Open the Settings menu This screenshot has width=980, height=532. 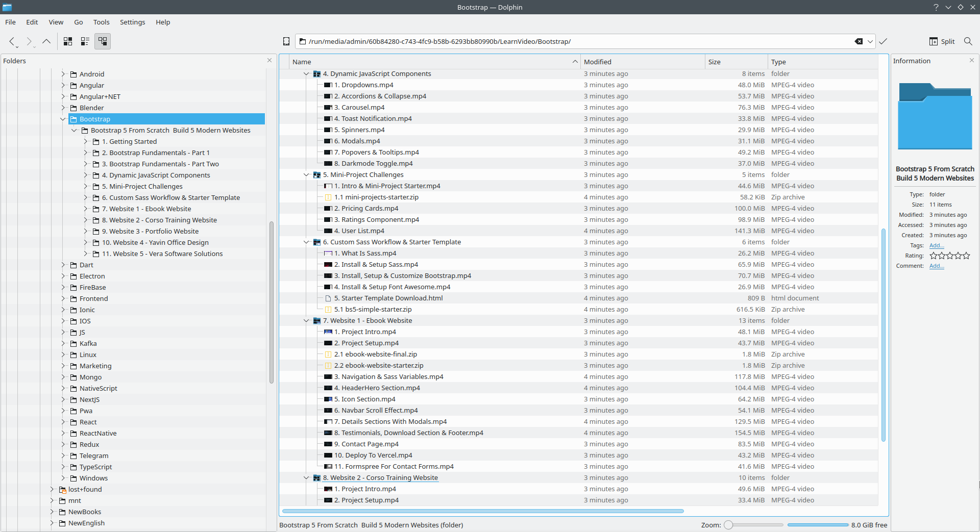coord(133,22)
